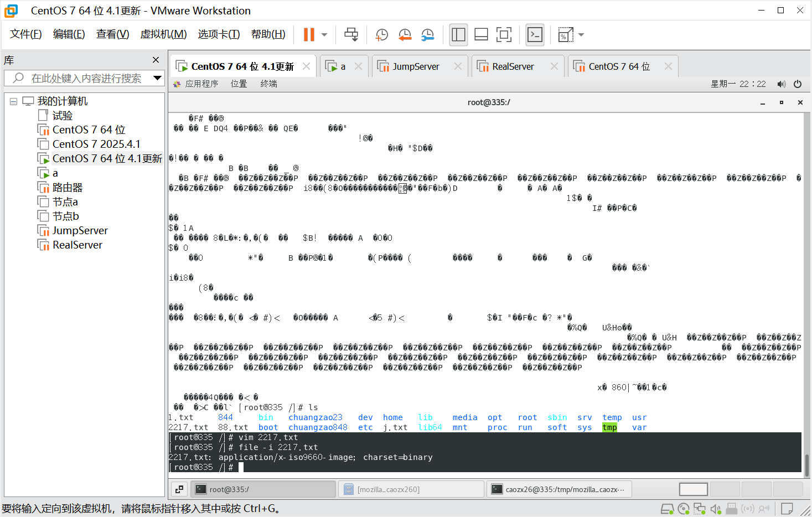Click the sound card status icon
The image size is (812, 517).
pos(716,509)
